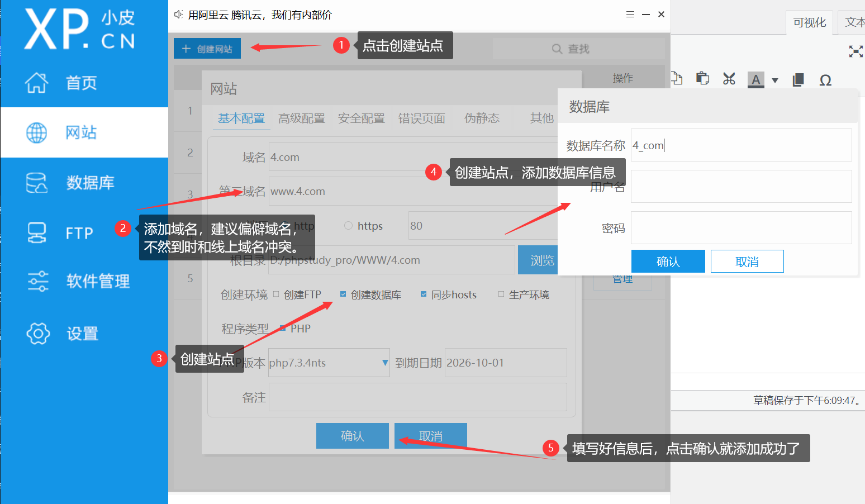Click 取消 in the 数据库 dialog
This screenshot has width=865, height=504.
(747, 261)
